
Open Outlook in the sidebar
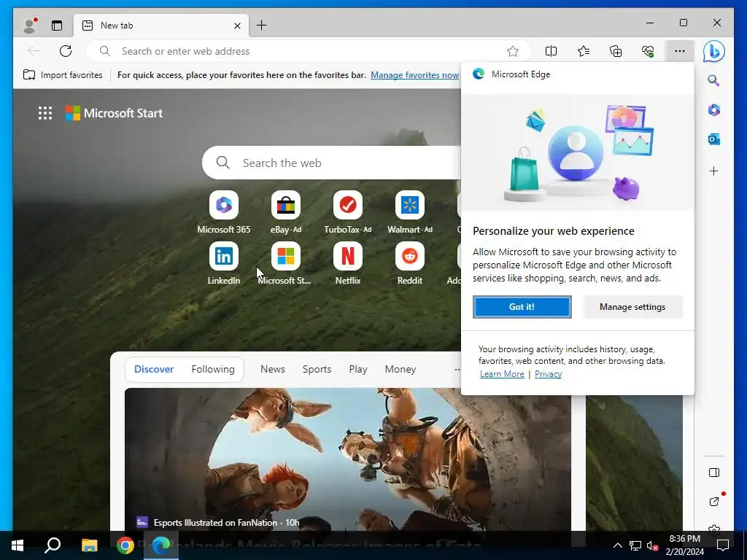pyautogui.click(x=713, y=139)
